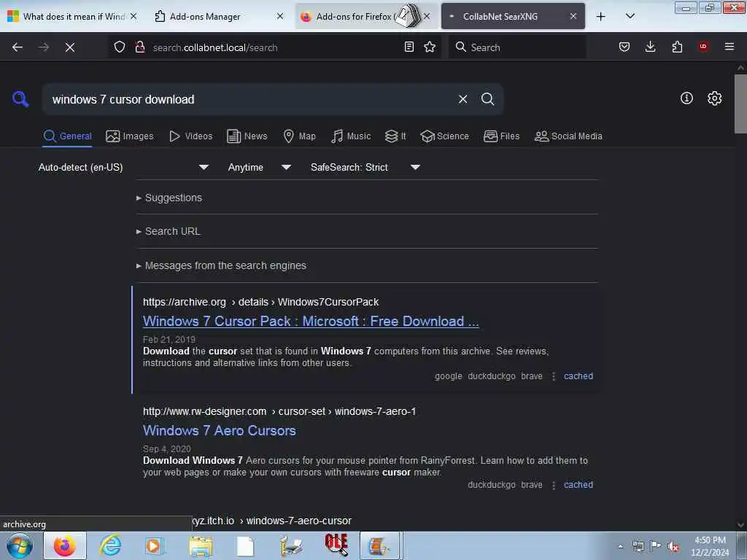Switch to the News category
The image size is (747, 560).
(x=247, y=136)
